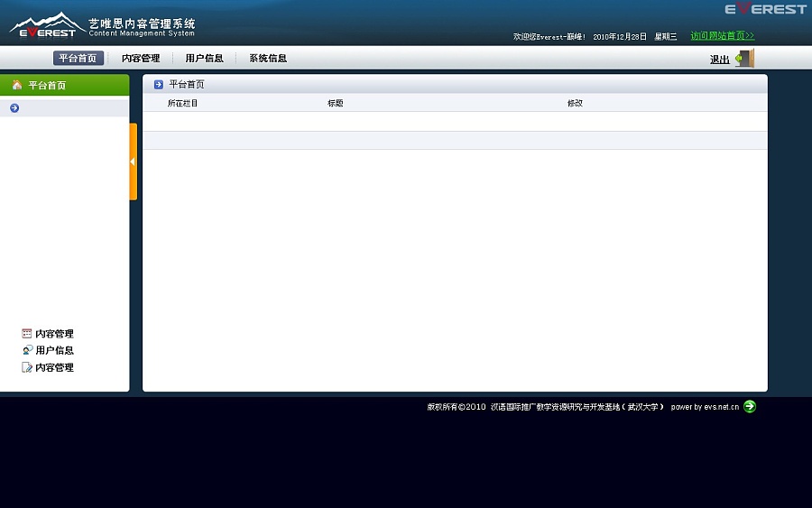Click the Everest mountain logo
This screenshot has height=508, width=812.
pyautogui.click(x=47, y=25)
